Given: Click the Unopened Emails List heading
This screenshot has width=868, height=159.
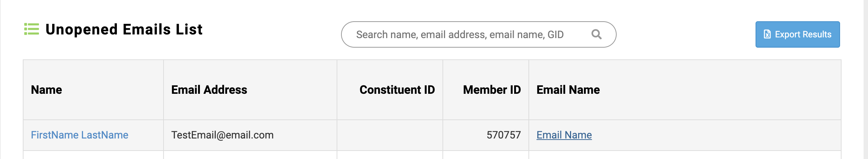Looking at the screenshot, I should 124,29.
